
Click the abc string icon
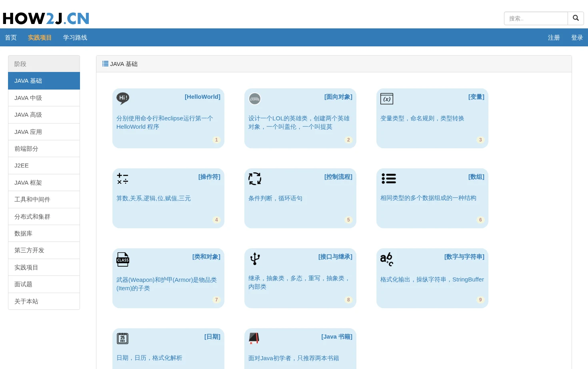387,259
